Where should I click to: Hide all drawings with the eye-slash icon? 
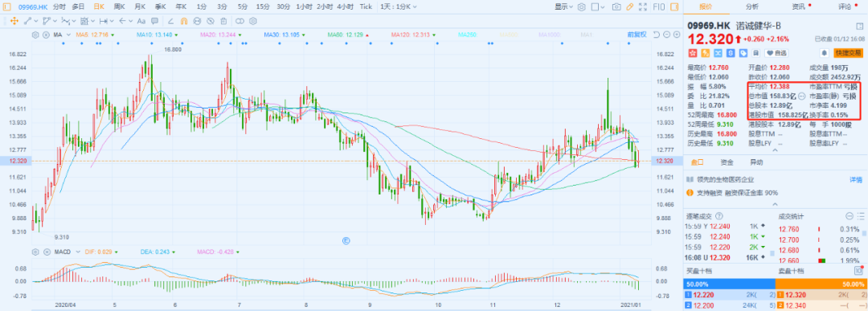pos(211,21)
